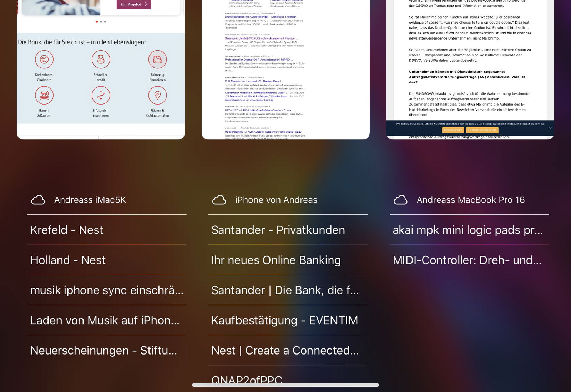The height and width of the screenshot is (392, 571).
Task: Select the Bauen & Kaufen house icon
Action: coord(44,96)
